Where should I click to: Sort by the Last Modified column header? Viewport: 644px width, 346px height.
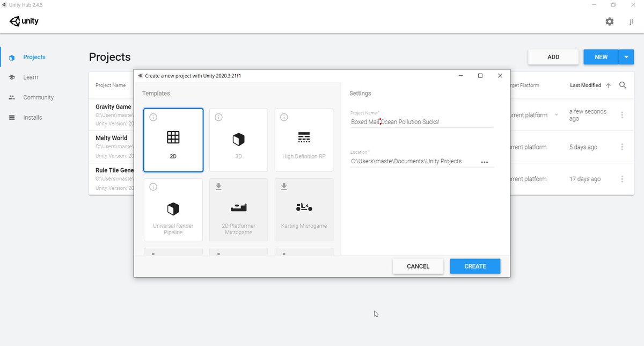pos(586,85)
